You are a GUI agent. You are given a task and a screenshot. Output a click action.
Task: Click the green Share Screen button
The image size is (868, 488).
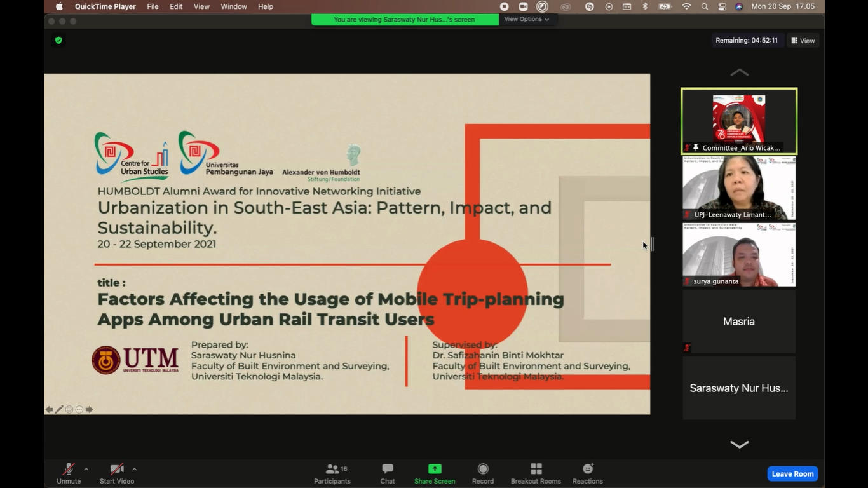click(x=435, y=473)
